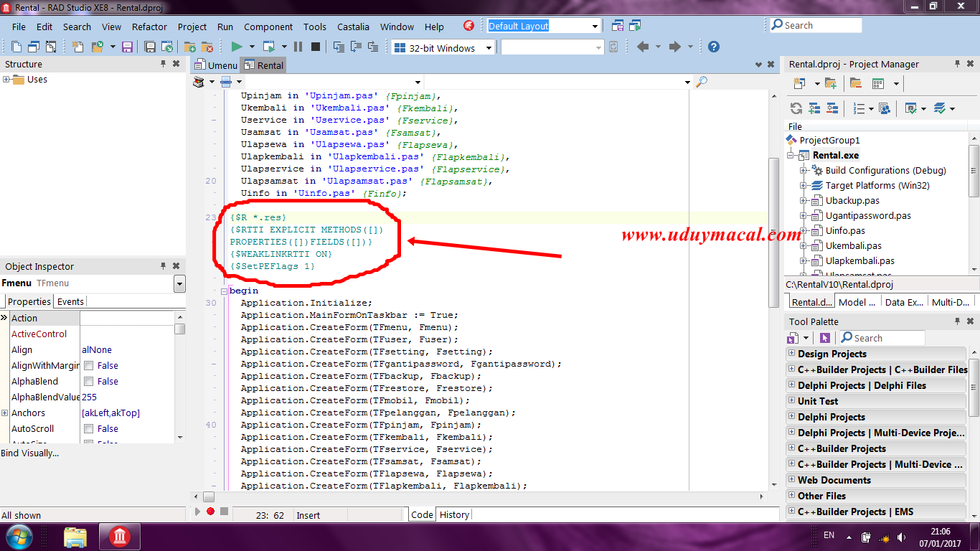Expand Build Configurations under Rental.exe

[x=802, y=170]
